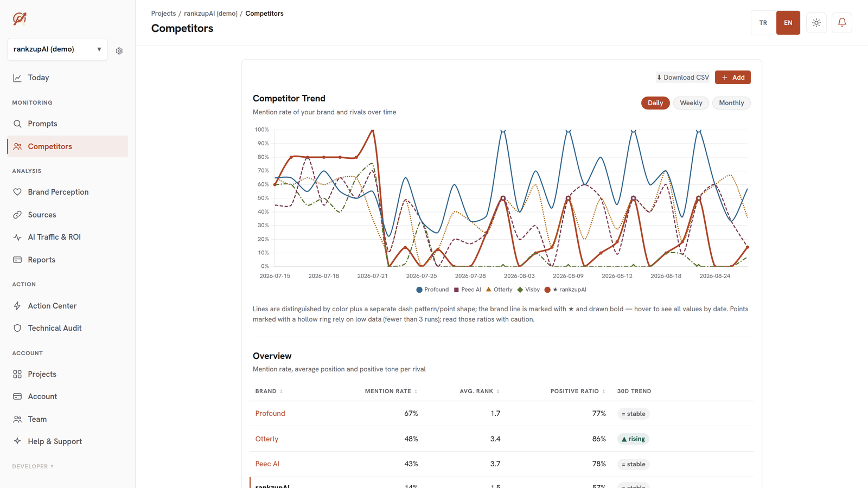Expand the Developer sidebar section
This screenshot has width=868, height=488.
pos(33,466)
